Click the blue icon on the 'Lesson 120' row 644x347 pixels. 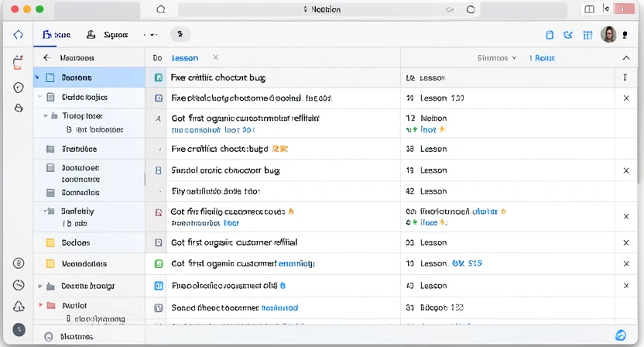coord(159,98)
